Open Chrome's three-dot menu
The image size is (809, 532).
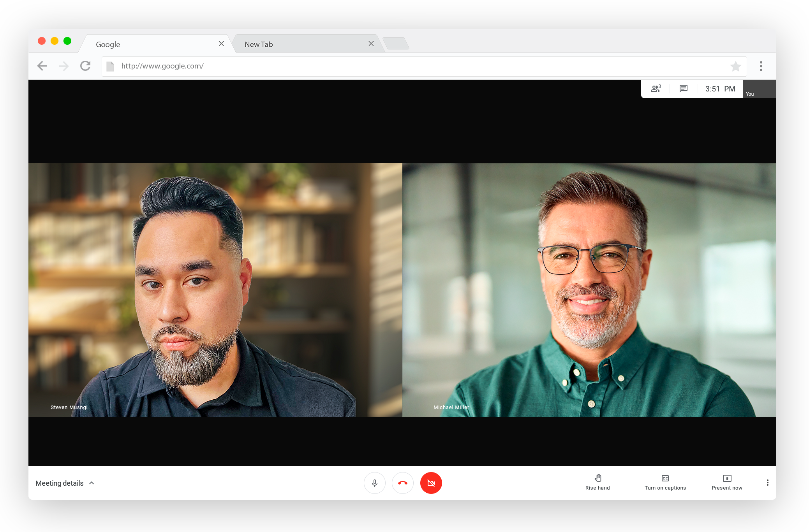pyautogui.click(x=761, y=66)
